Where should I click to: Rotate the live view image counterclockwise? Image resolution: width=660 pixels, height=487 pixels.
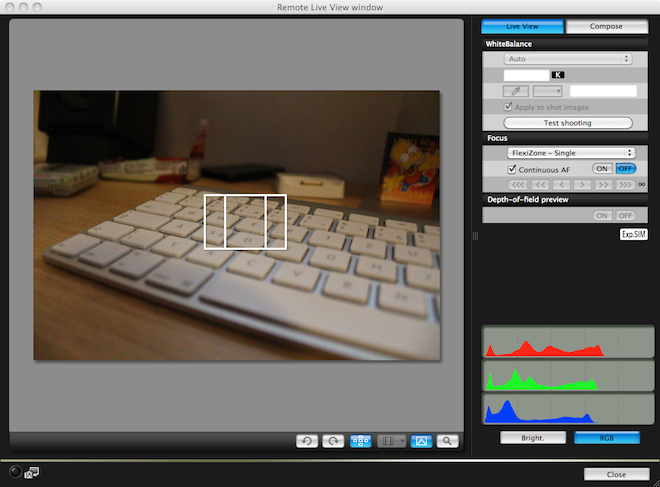click(x=307, y=441)
